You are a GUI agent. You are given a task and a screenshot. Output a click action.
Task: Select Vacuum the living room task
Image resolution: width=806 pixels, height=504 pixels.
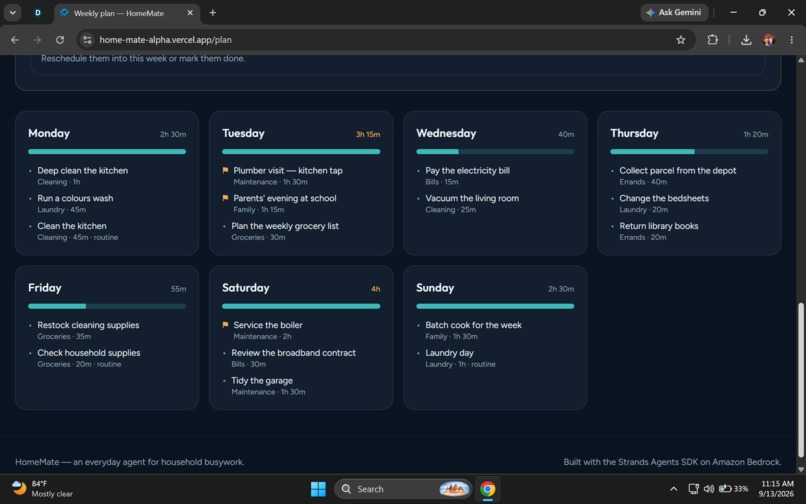point(472,198)
